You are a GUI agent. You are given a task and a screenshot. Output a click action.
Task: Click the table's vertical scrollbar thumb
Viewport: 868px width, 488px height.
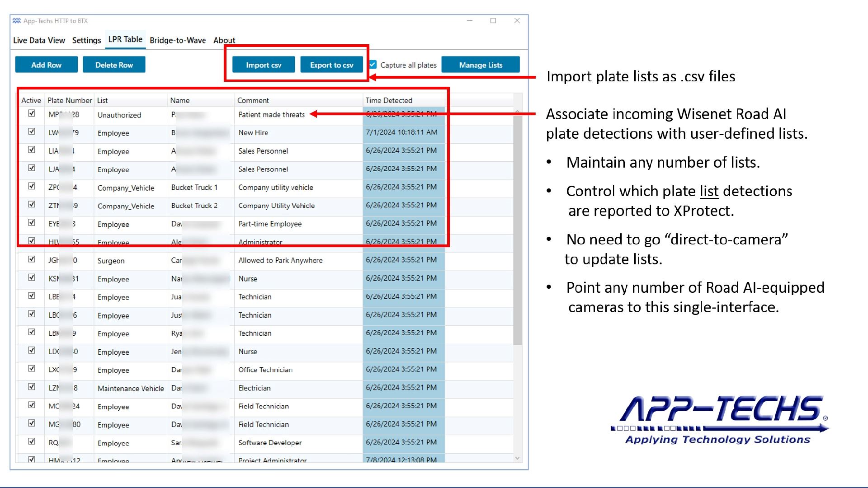pos(518,230)
